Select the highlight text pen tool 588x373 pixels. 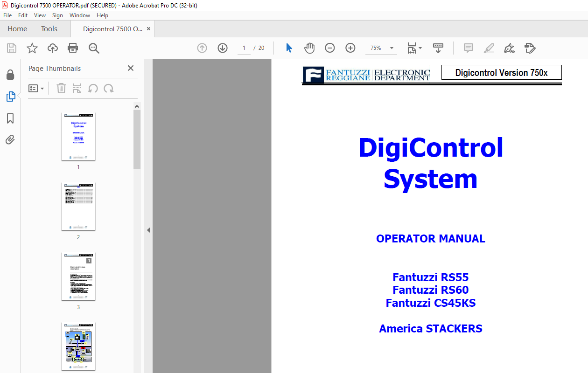(489, 48)
